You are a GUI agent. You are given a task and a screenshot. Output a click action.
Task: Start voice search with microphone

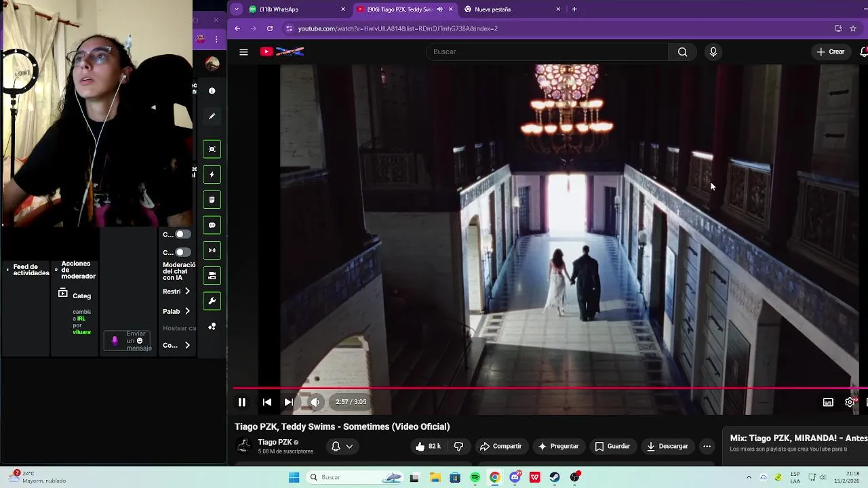point(713,52)
